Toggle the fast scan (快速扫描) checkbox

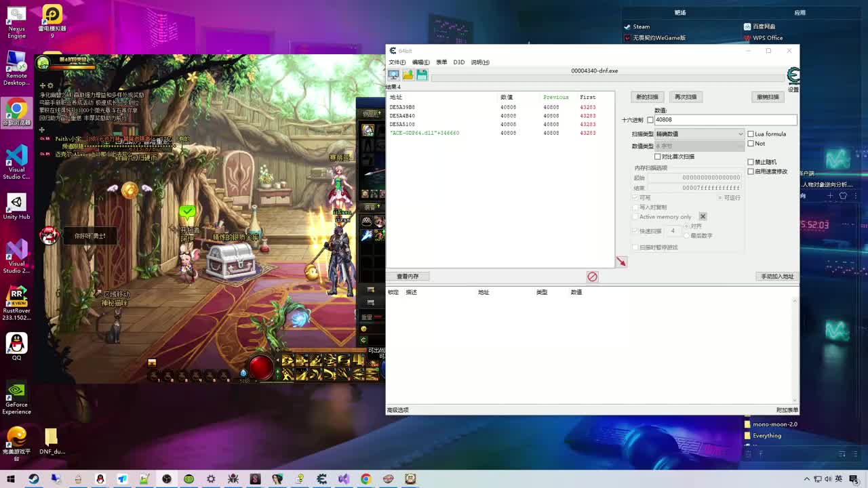click(x=635, y=231)
